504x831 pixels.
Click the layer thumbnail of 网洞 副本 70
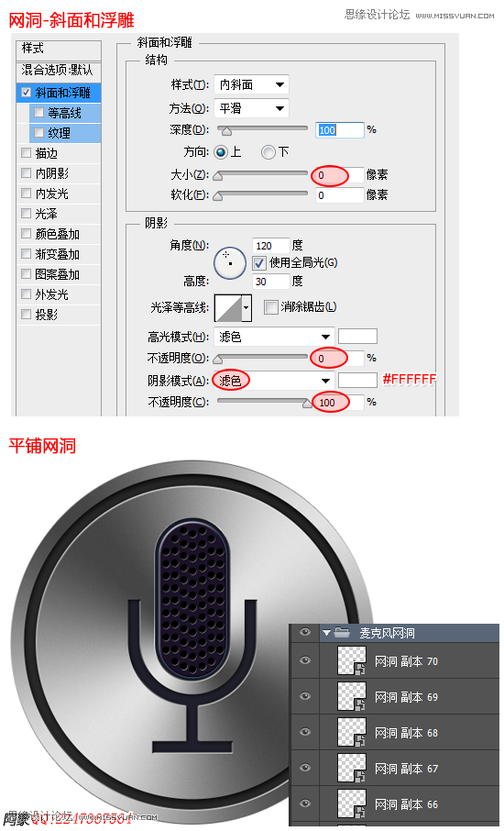coord(352,661)
